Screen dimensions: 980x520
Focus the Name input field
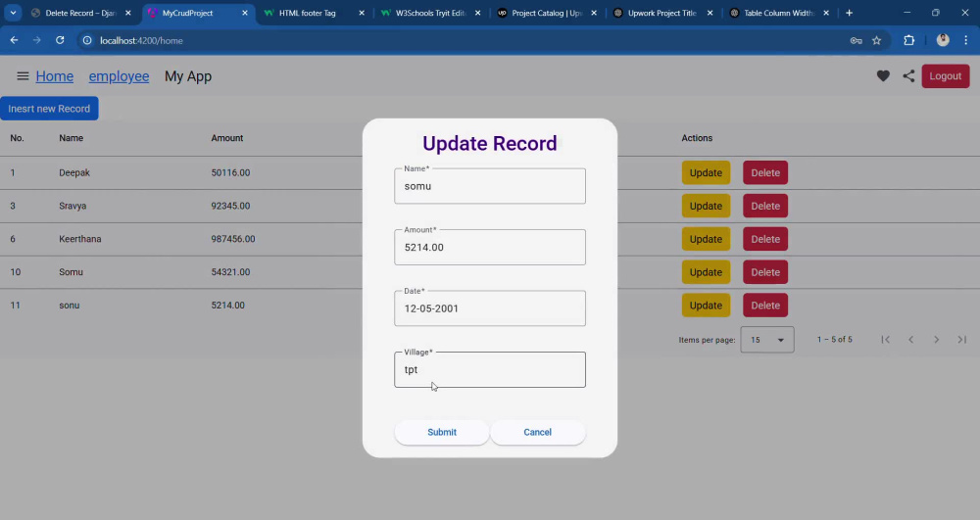click(x=490, y=186)
